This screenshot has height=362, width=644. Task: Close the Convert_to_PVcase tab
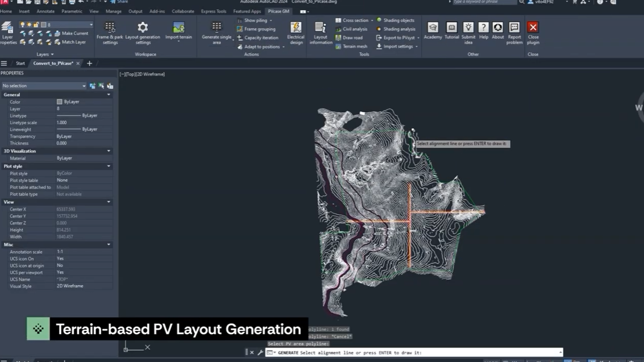pos(77,63)
